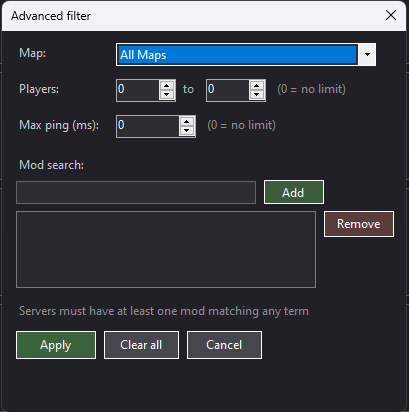
Task: Apply the advanced filter
Action: (x=56, y=345)
